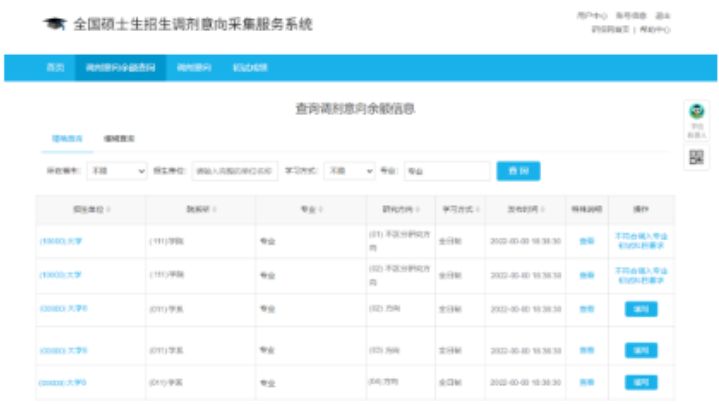The image size is (719, 404).
Task: Click the 特殊说明 column header
Action: 586,210
